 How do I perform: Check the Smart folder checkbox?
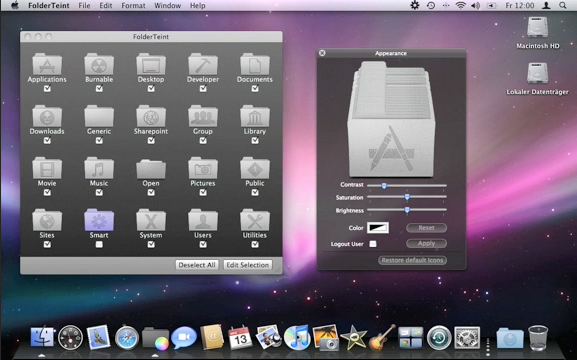[x=99, y=244]
